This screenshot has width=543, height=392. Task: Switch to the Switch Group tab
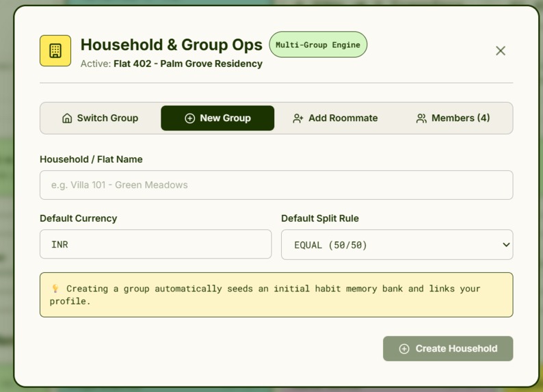(x=100, y=118)
